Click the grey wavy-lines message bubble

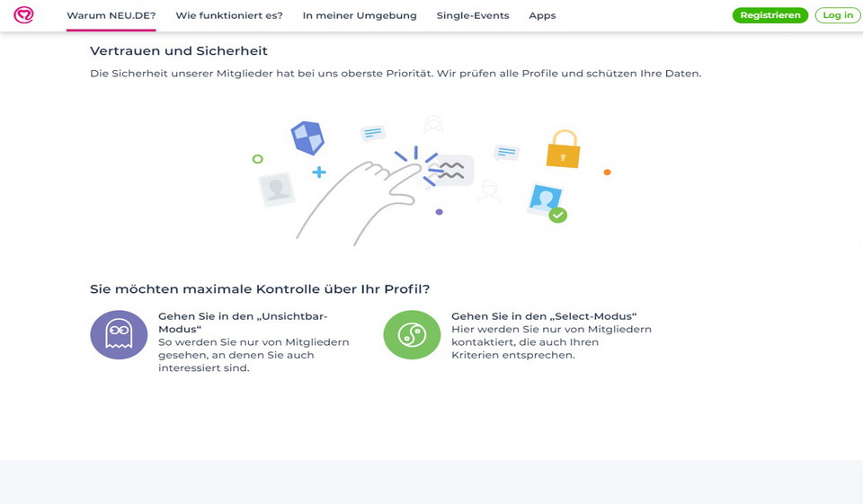click(451, 171)
